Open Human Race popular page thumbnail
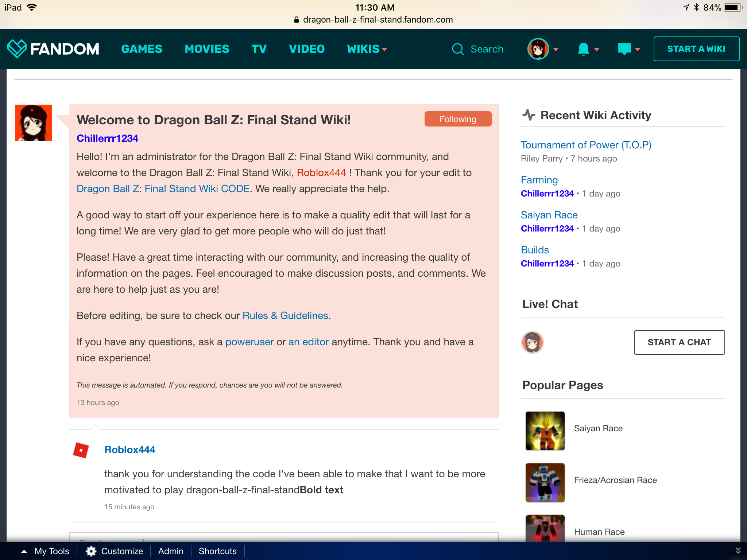The image size is (747, 560). (x=545, y=528)
